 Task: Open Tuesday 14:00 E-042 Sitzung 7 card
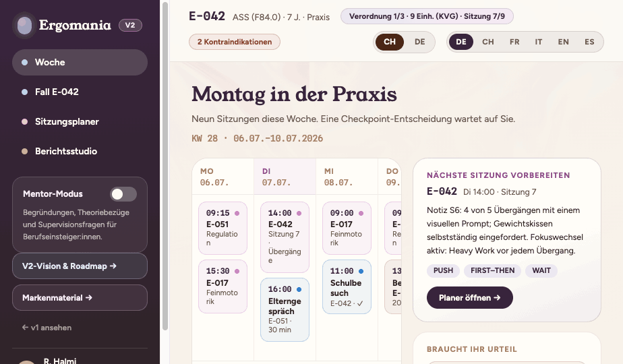pos(285,237)
